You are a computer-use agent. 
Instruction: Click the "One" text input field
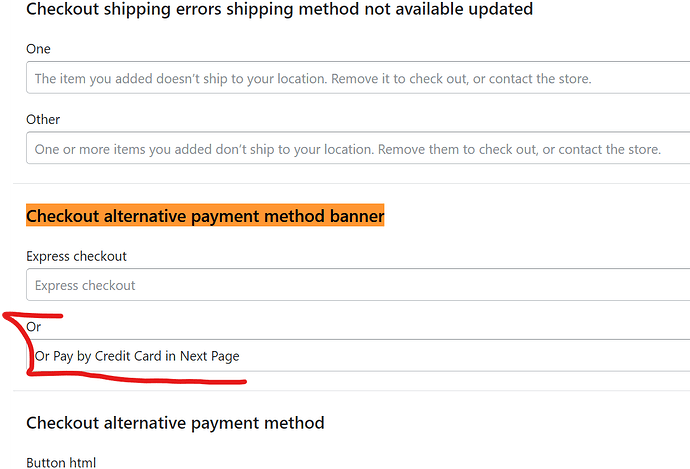[x=358, y=78]
